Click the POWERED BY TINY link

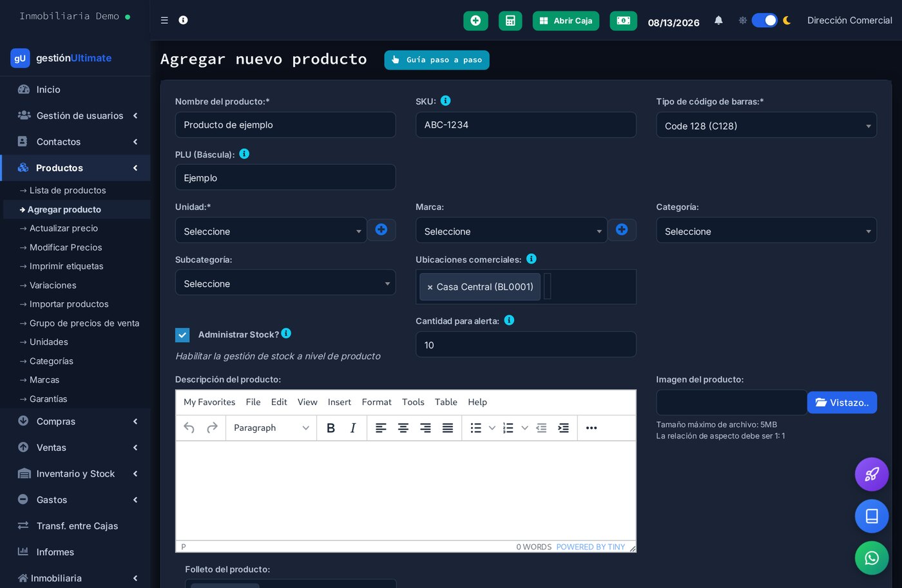coord(591,547)
